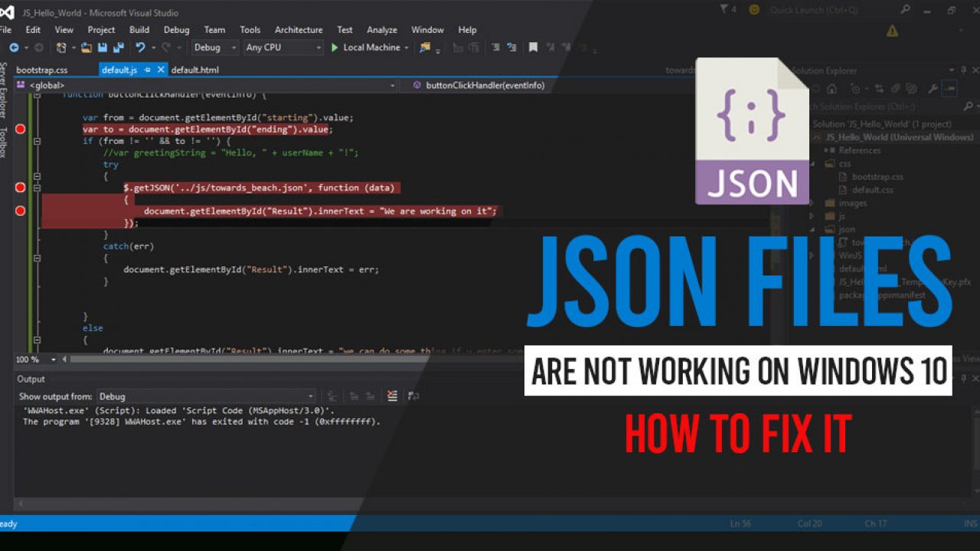The image size is (980, 551).
Task: Toggle breakpoint on the getJSON line
Action: tap(21, 187)
